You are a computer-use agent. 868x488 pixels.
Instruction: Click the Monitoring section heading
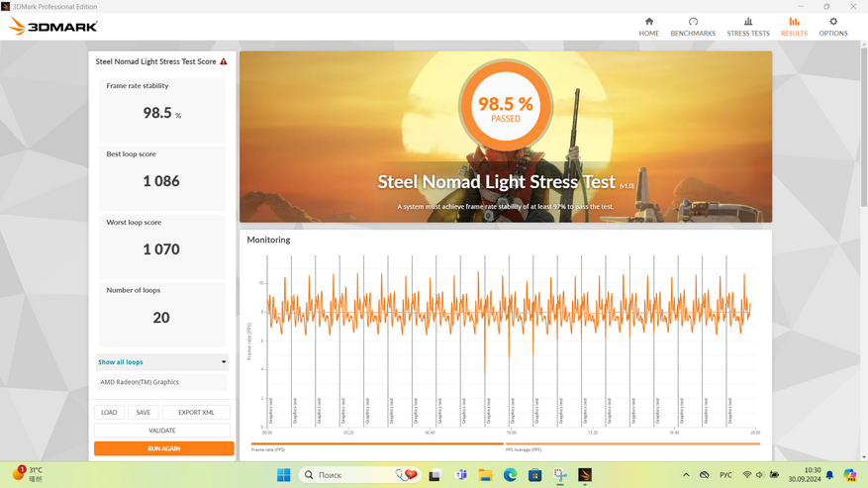pyautogui.click(x=268, y=240)
